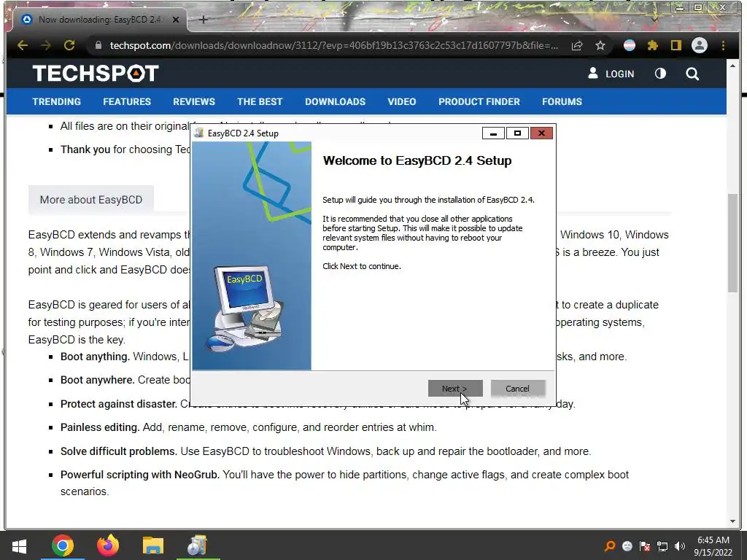Click the techspot.com address bar
The image size is (747, 560).
(x=333, y=45)
